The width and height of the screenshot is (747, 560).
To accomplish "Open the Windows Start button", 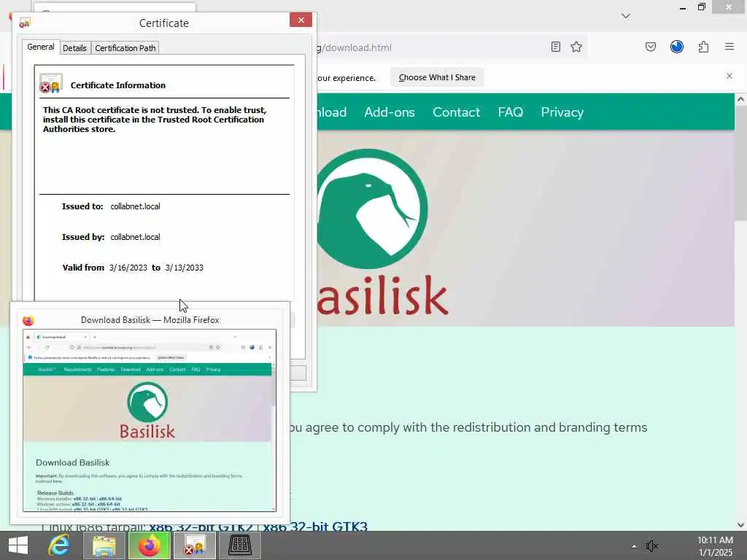I will [x=18, y=545].
